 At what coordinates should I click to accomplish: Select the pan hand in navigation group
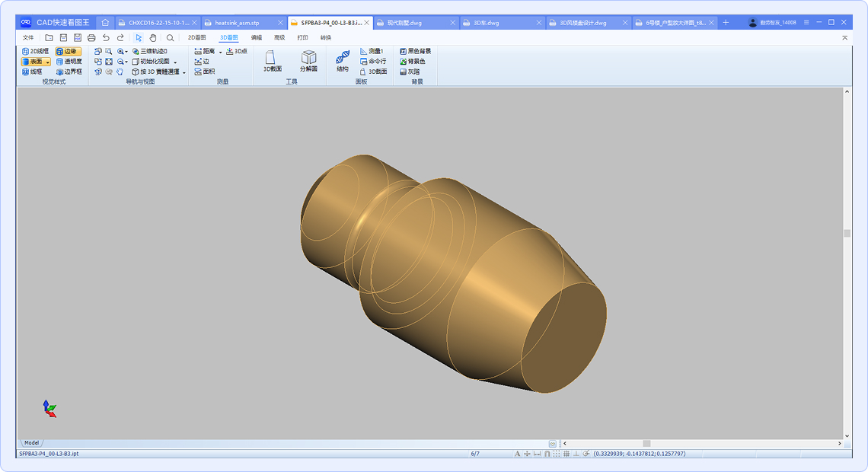point(120,72)
